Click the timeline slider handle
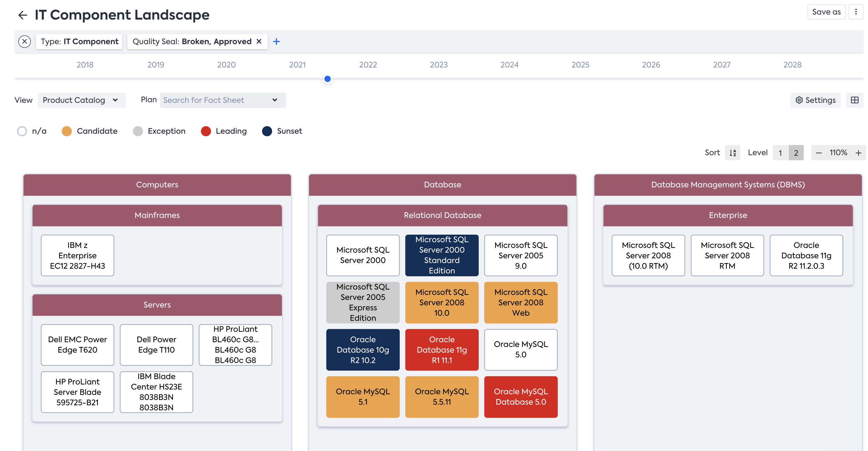Image resolution: width=868 pixels, height=451 pixels. [327, 79]
